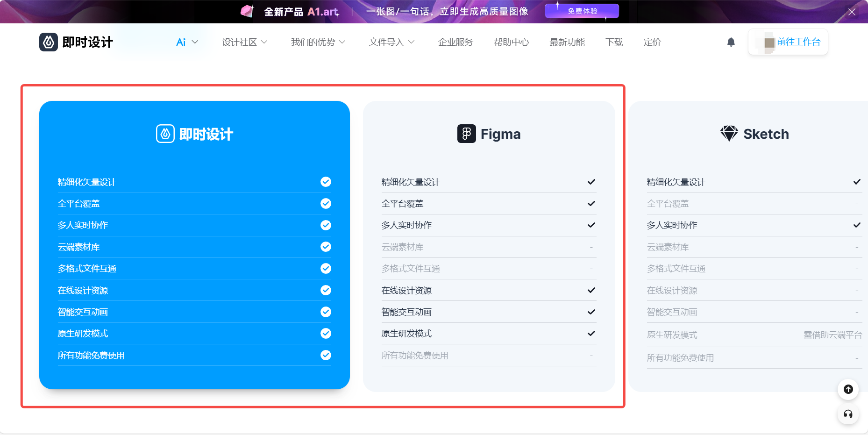
Task: Open the notification bell
Action: [x=731, y=42]
